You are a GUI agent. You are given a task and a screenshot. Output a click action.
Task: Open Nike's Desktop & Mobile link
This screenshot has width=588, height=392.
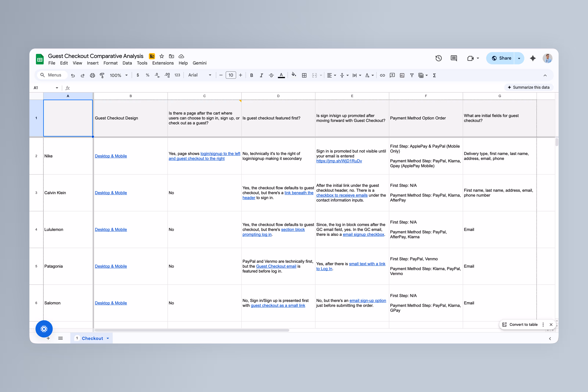click(x=111, y=156)
